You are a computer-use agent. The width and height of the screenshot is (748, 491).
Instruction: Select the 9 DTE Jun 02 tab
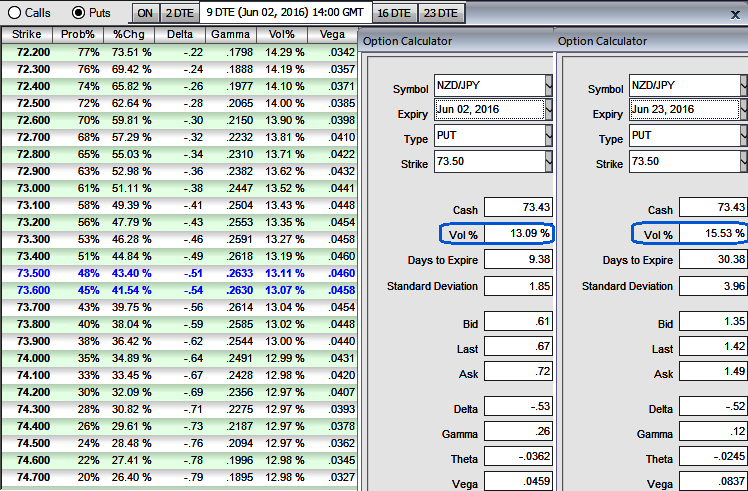[x=285, y=12]
